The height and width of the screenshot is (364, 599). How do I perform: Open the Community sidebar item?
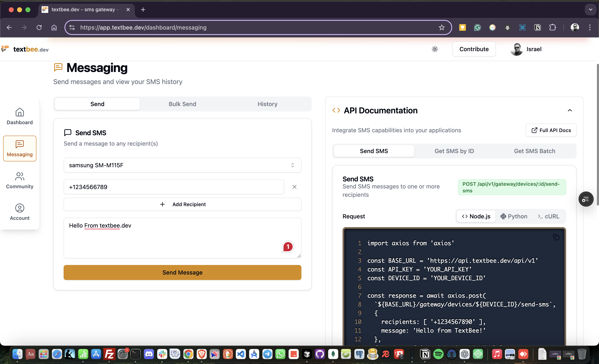[20, 180]
